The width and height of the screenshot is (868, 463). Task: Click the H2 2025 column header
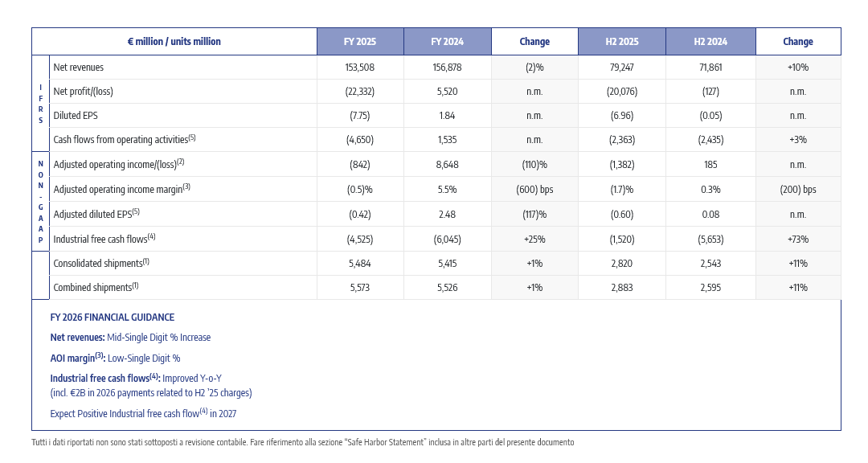[x=622, y=42]
